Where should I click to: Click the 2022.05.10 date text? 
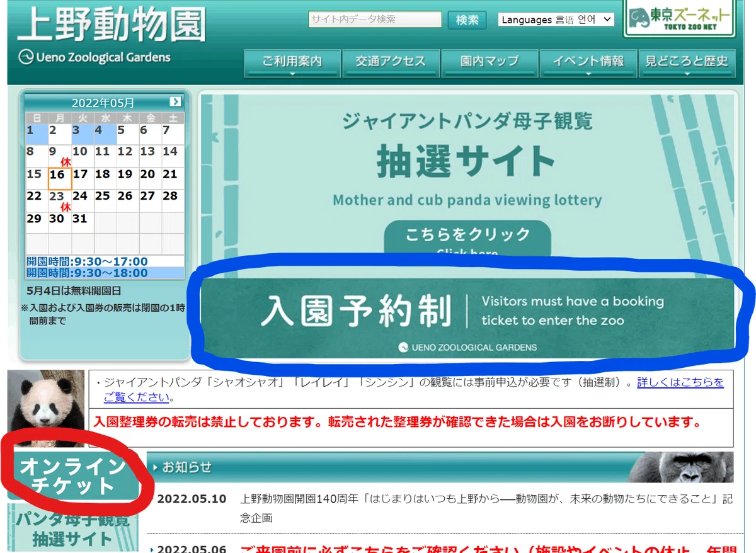point(192,499)
